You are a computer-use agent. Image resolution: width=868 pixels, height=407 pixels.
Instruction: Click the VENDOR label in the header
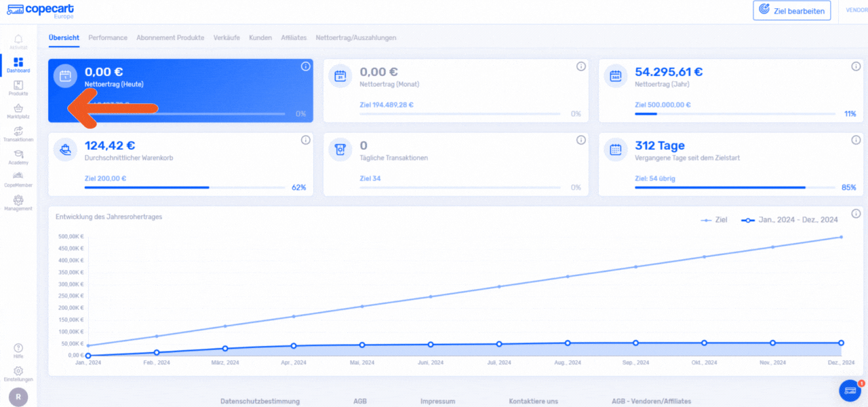[x=857, y=10]
